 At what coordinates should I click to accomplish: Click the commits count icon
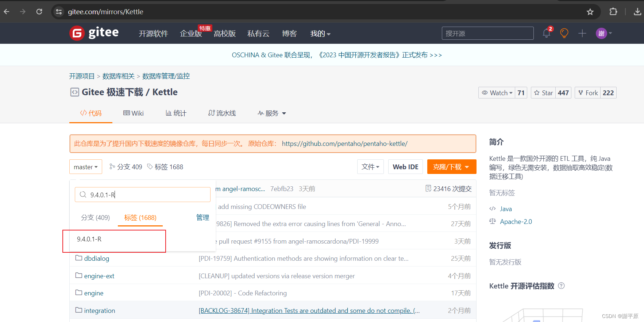coord(428,189)
